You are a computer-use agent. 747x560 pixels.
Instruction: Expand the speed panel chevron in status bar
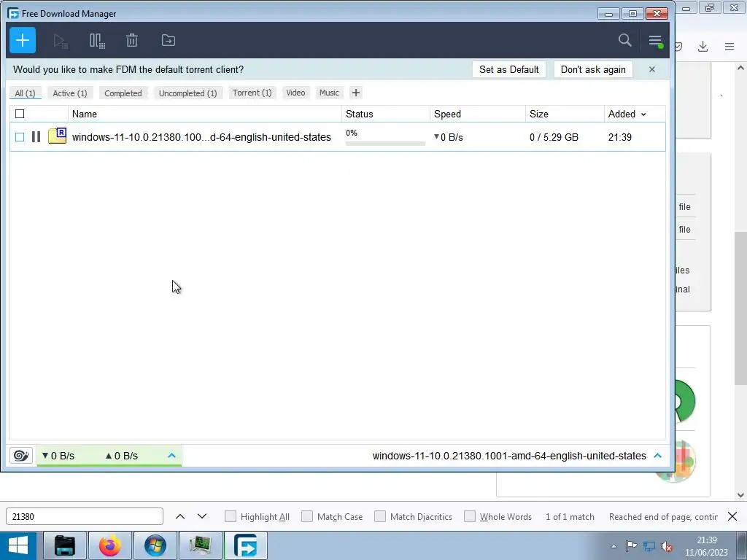(172, 456)
